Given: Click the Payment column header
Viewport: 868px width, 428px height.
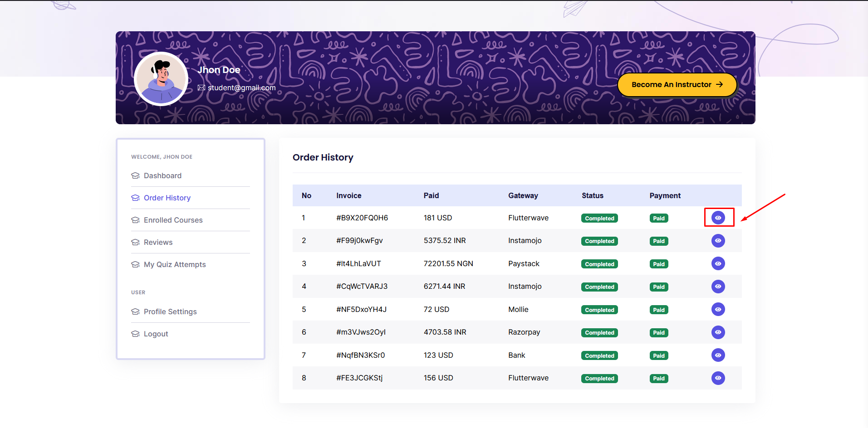Looking at the screenshot, I should pyautogui.click(x=665, y=195).
